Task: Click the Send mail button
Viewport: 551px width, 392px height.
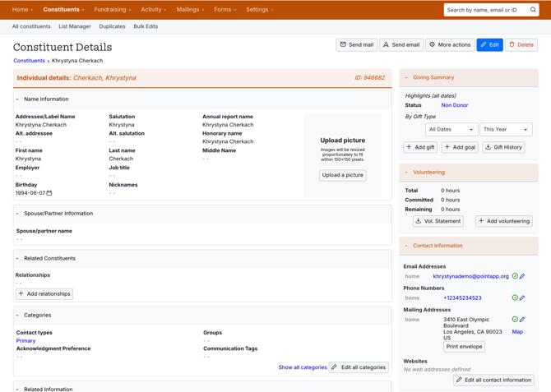Action: 357,45
